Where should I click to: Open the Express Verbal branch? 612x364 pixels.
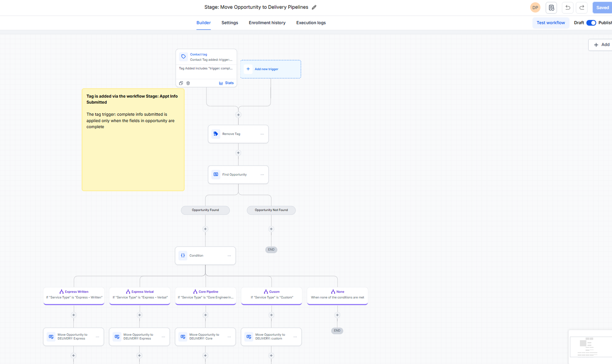pos(140,296)
